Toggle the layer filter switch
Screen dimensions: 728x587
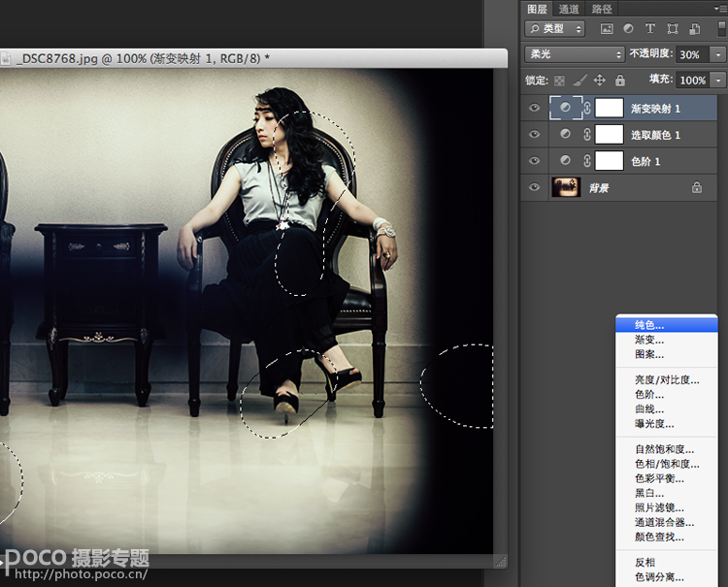click(x=722, y=29)
